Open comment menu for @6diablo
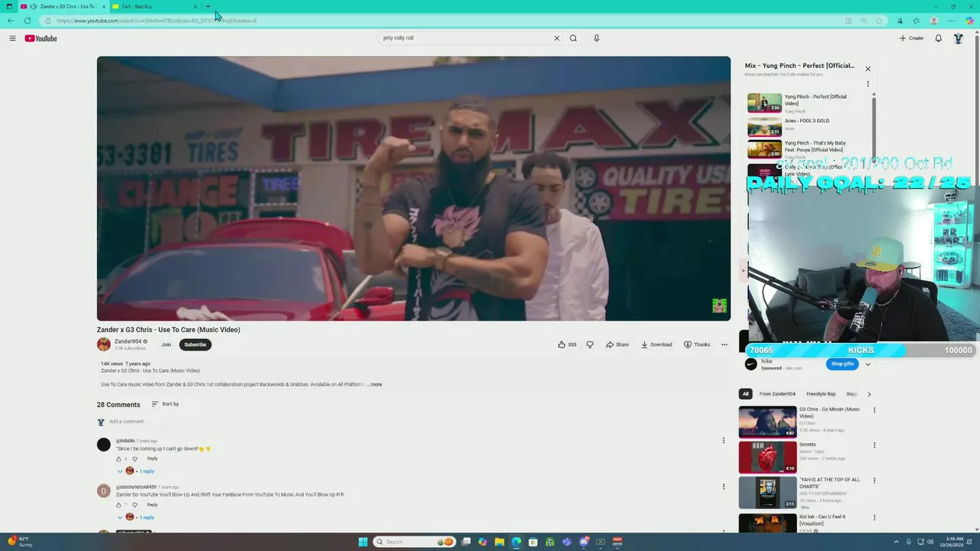The image size is (980, 551). click(724, 440)
